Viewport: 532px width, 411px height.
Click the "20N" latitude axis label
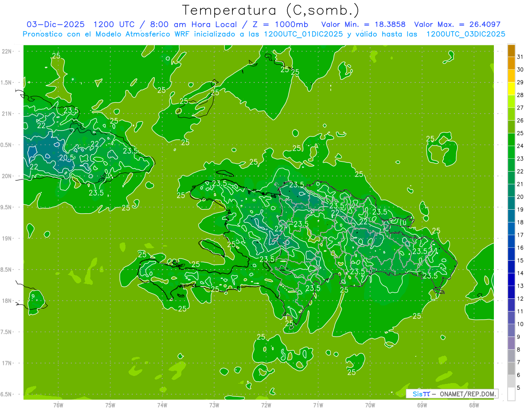point(7,176)
